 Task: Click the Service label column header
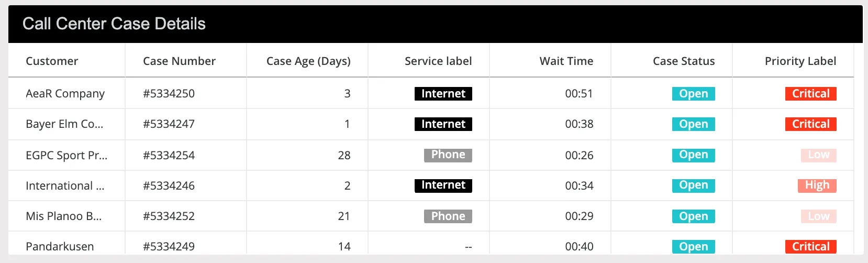[x=438, y=61]
